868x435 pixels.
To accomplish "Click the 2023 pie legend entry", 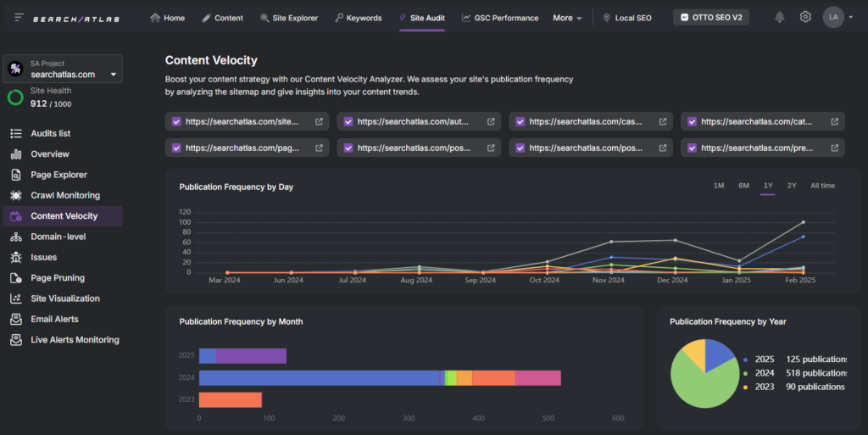I will click(x=793, y=387).
